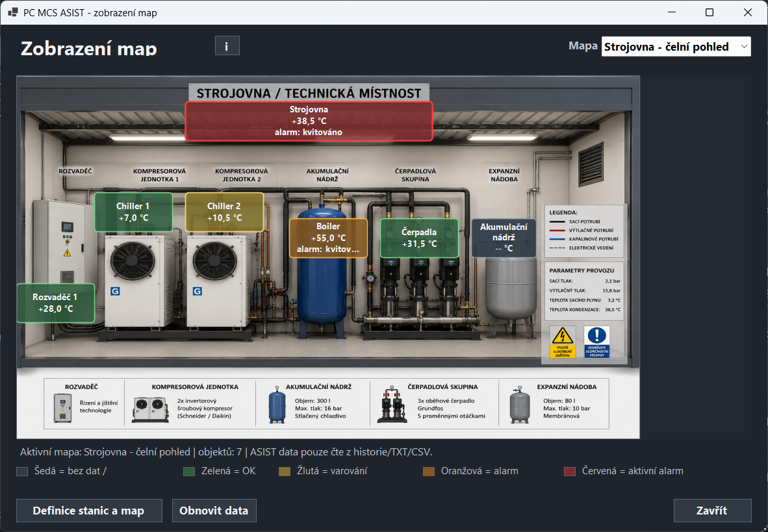The height and width of the screenshot is (532, 768).
Task: Click the 'EXPANZNÍ NÁDOBA' label above the tank
Action: pos(504,175)
